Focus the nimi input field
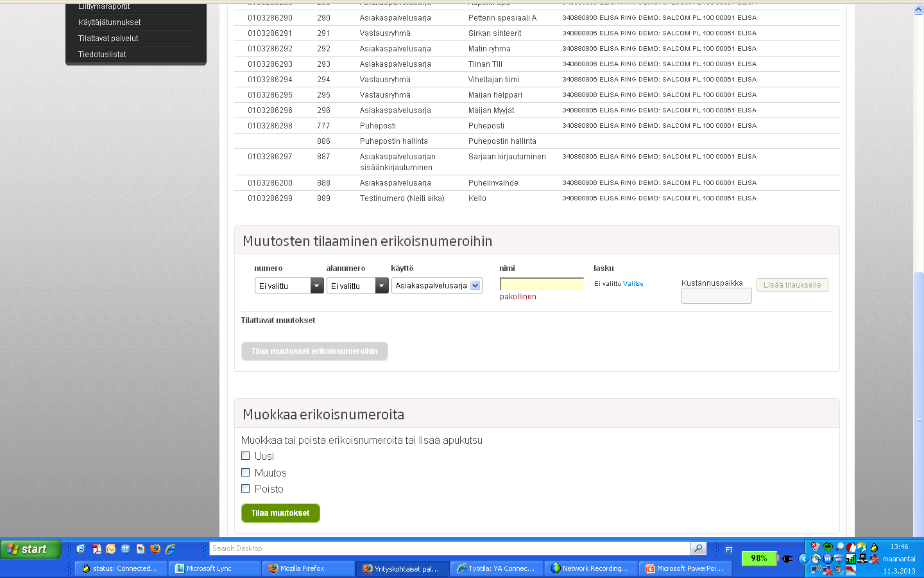The height and width of the screenshot is (578, 924). [x=542, y=284]
